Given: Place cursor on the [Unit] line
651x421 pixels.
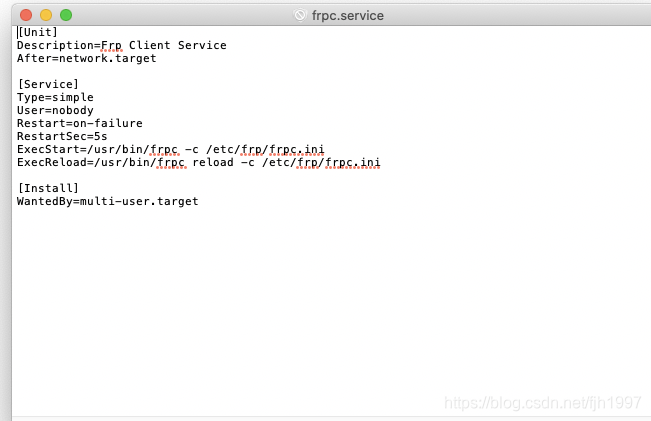Looking at the screenshot, I should (38, 32).
